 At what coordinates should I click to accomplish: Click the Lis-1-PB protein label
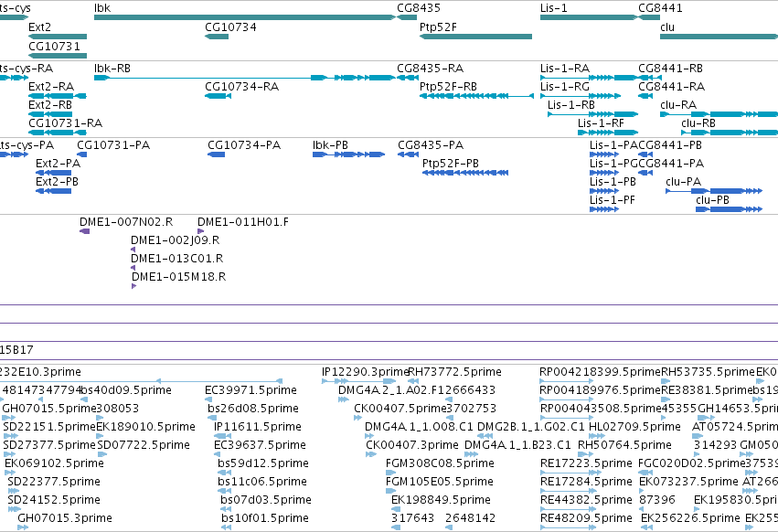coord(613,182)
